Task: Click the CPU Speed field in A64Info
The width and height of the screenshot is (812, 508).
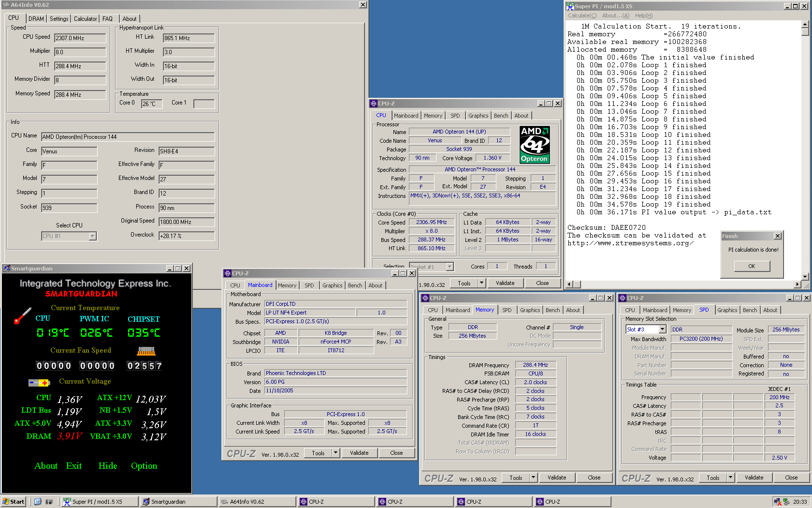Action: pos(80,38)
